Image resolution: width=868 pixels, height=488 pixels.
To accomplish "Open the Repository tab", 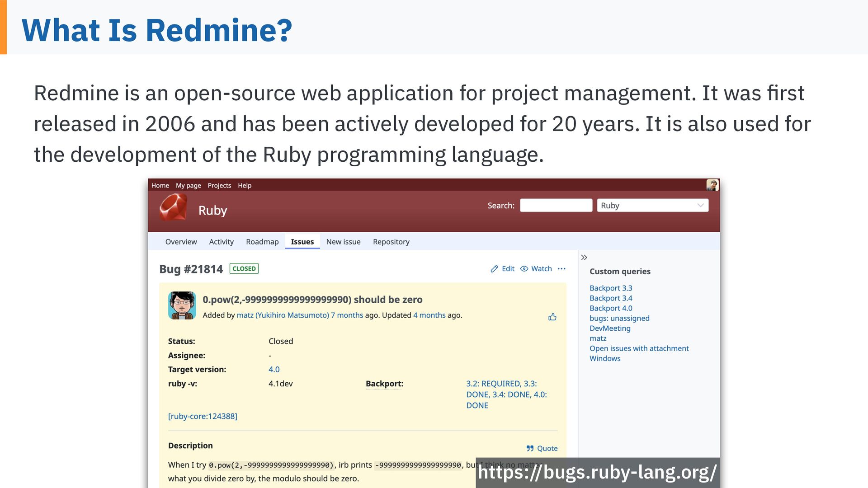I will pyautogui.click(x=391, y=242).
